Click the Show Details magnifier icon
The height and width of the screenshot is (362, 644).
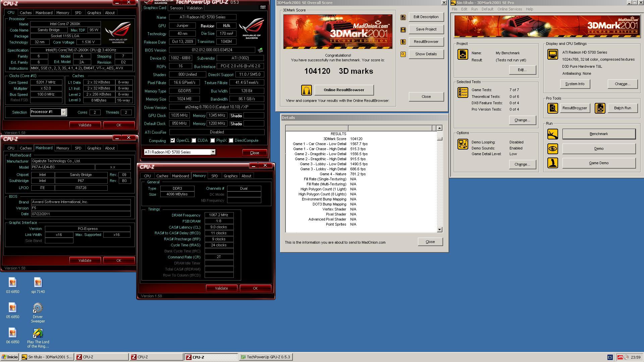pos(403,54)
